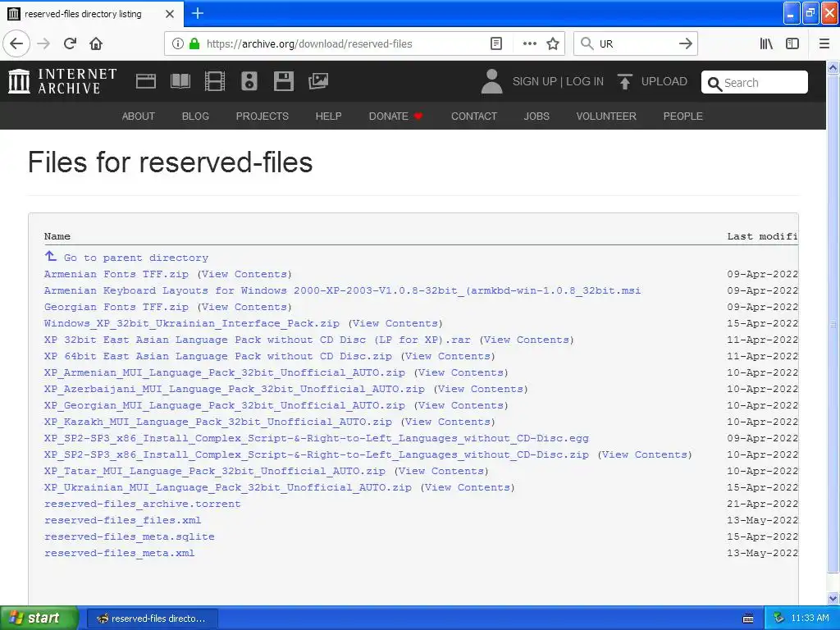The width and height of the screenshot is (840, 630).
Task: Open the ABOUT menu item
Action: click(138, 116)
